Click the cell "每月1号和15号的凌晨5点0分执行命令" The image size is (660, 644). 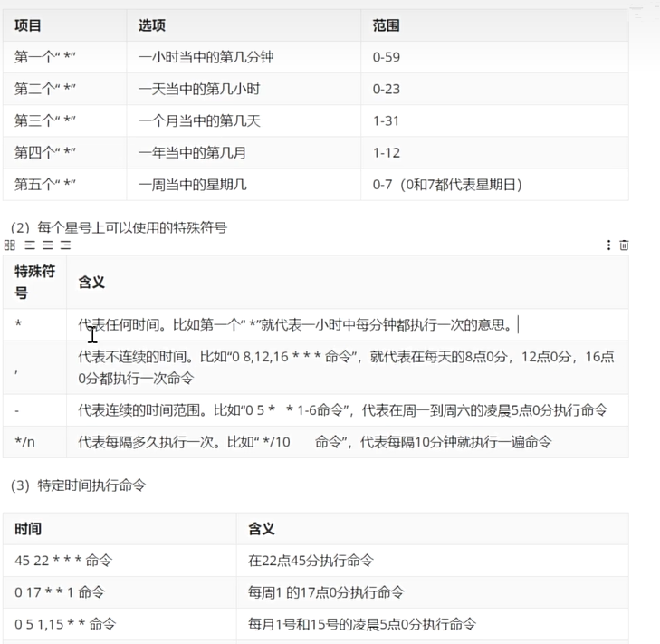pyautogui.click(x=433, y=624)
